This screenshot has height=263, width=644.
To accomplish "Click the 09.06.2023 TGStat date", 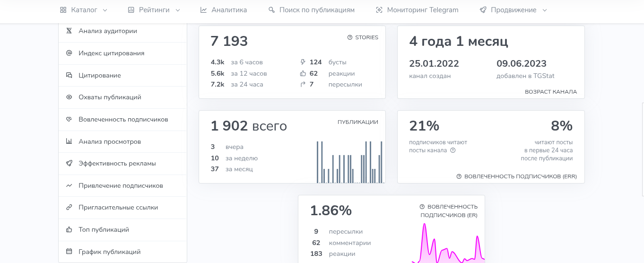I will pos(522,63).
